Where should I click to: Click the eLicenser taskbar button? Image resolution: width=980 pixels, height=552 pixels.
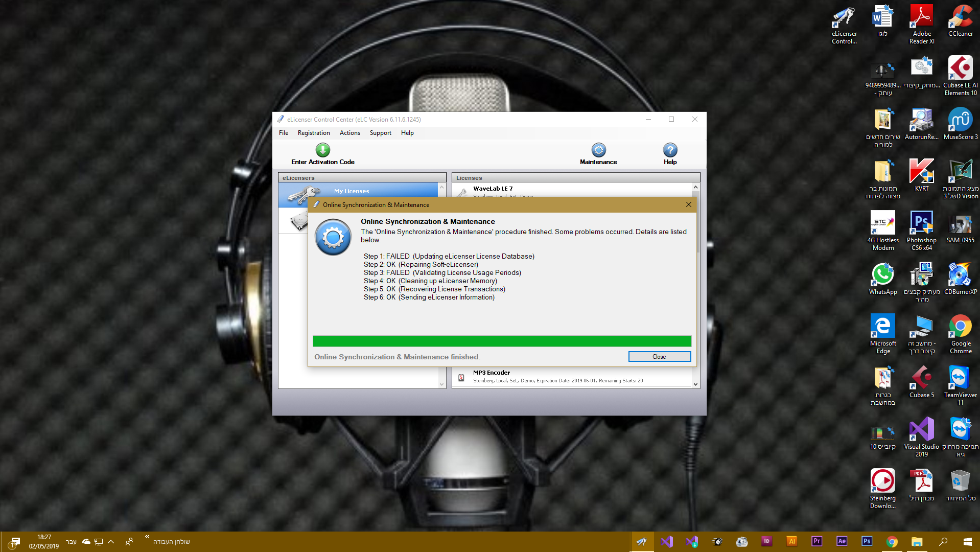click(642, 542)
